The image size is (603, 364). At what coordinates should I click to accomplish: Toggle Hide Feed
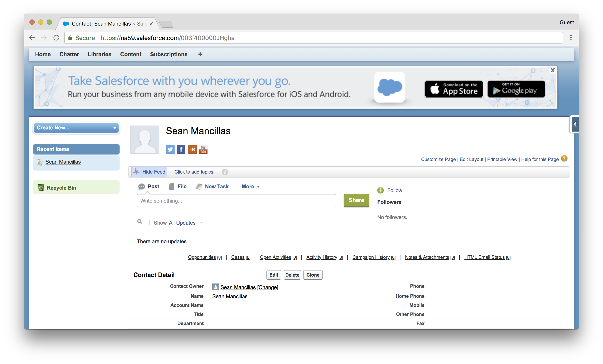coord(149,172)
